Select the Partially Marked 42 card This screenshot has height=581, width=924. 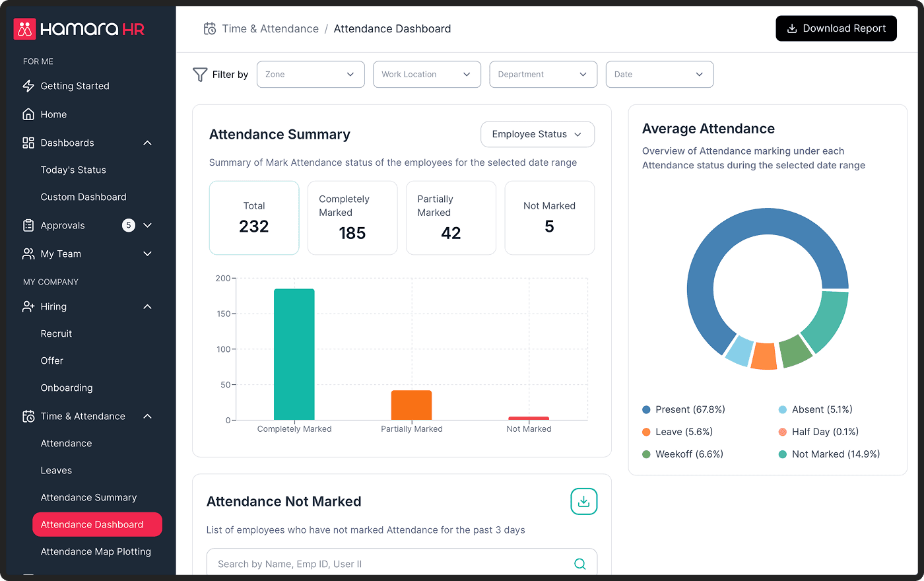click(451, 218)
